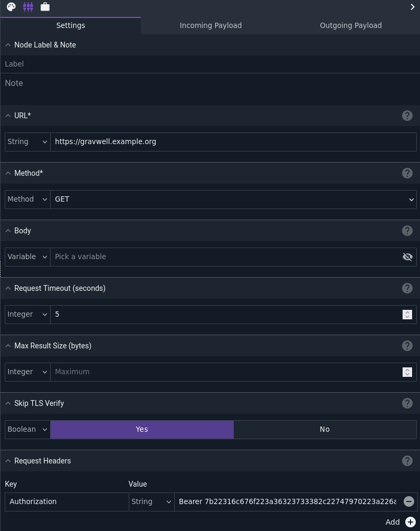420x531 pixels.
Task: Switch to the Incoming Payload tab
Action: tap(211, 25)
